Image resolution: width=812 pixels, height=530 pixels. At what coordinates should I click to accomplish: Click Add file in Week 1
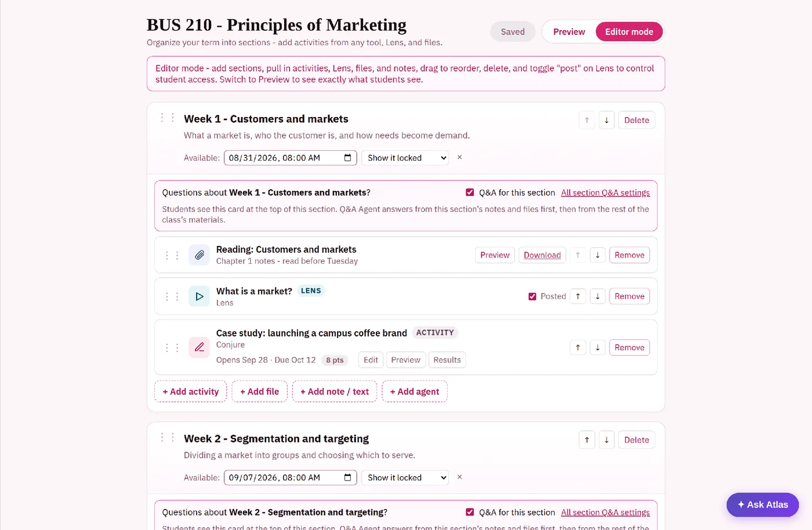tap(259, 391)
